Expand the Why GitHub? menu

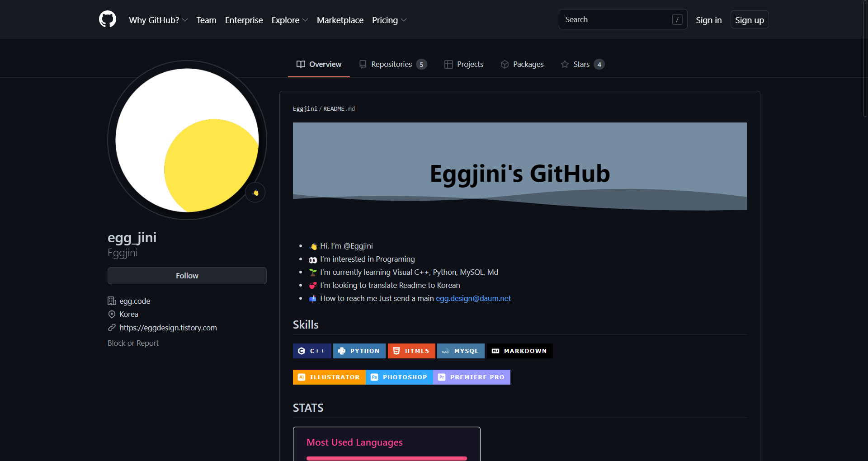point(158,20)
